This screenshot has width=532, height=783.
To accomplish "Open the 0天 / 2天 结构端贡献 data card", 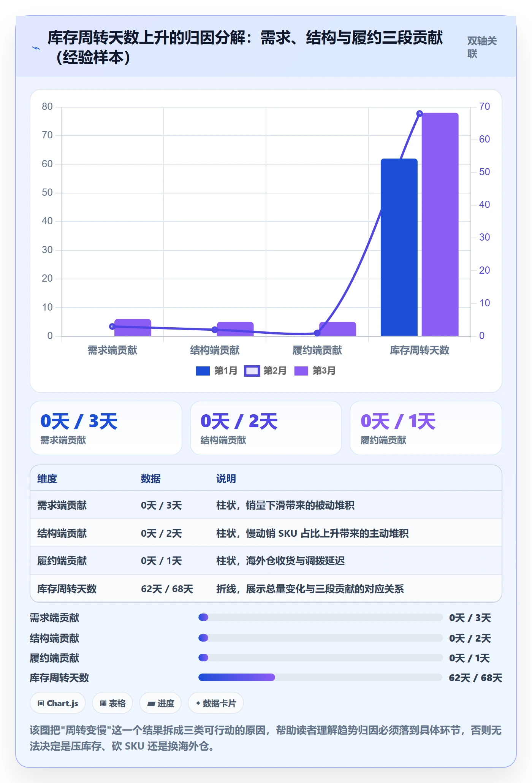I will tap(266, 428).
